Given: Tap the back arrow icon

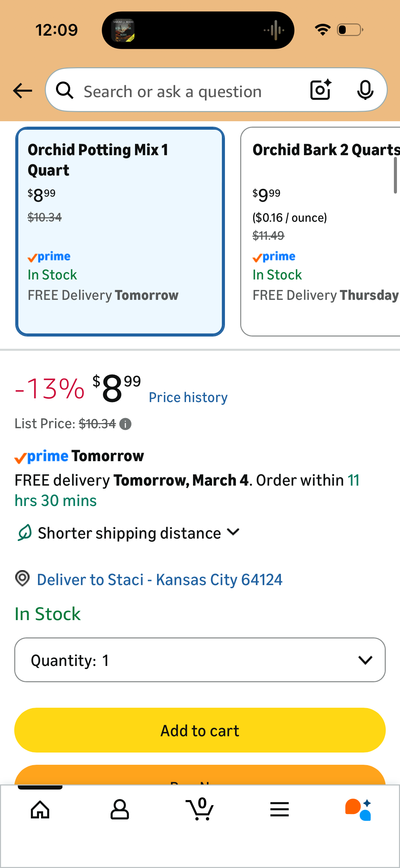Looking at the screenshot, I should tap(22, 91).
